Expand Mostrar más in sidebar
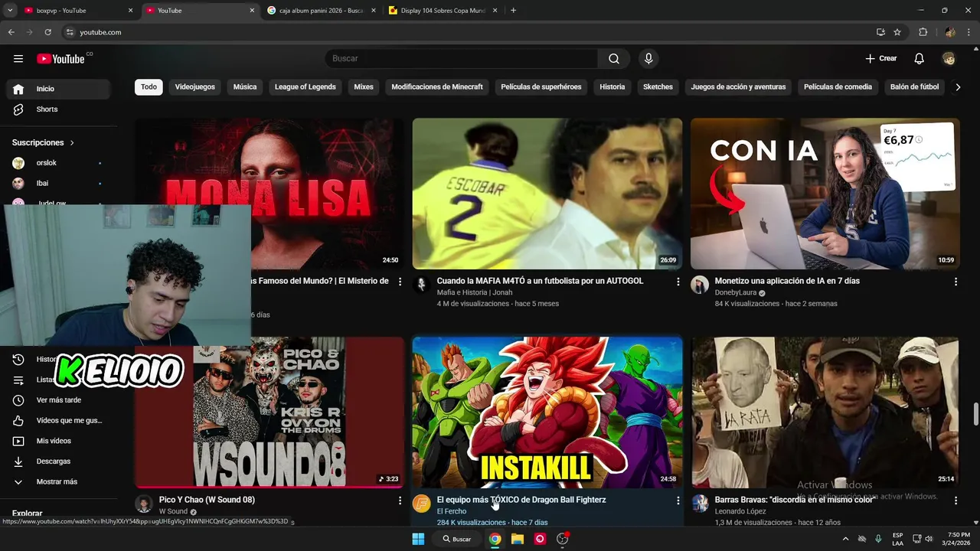 (x=58, y=482)
